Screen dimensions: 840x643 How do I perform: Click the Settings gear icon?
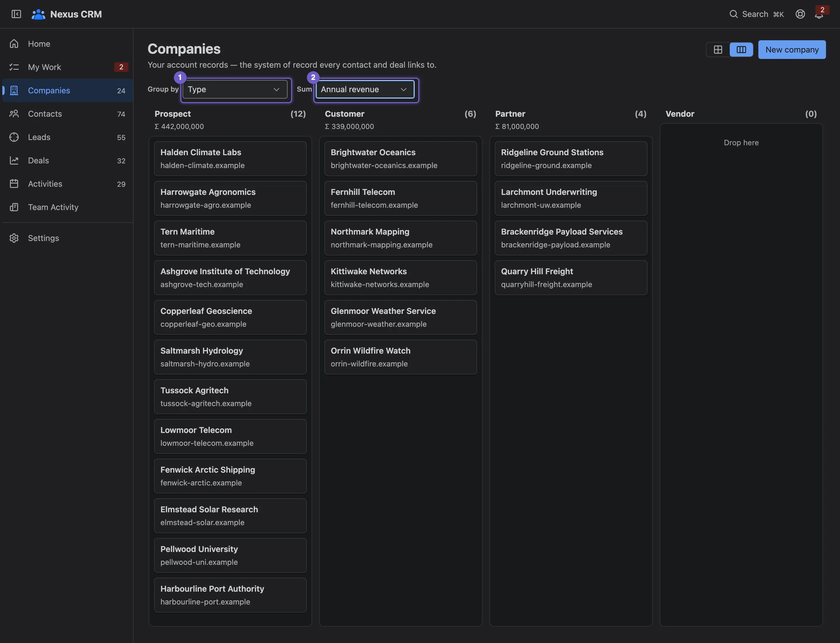[14, 238]
